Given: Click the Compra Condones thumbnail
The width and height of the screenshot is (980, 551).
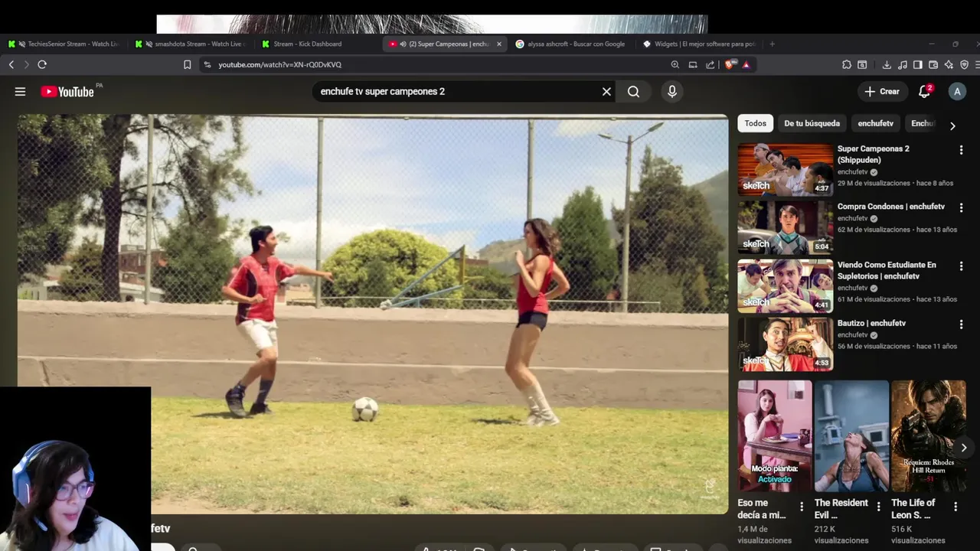Looking at the screenshot, I should 786,227.
